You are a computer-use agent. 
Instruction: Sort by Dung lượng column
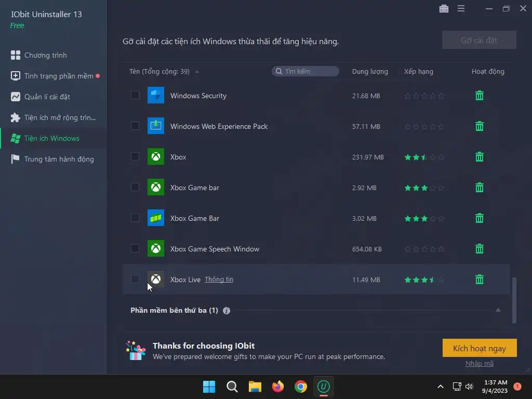click(x=370, y=72)
